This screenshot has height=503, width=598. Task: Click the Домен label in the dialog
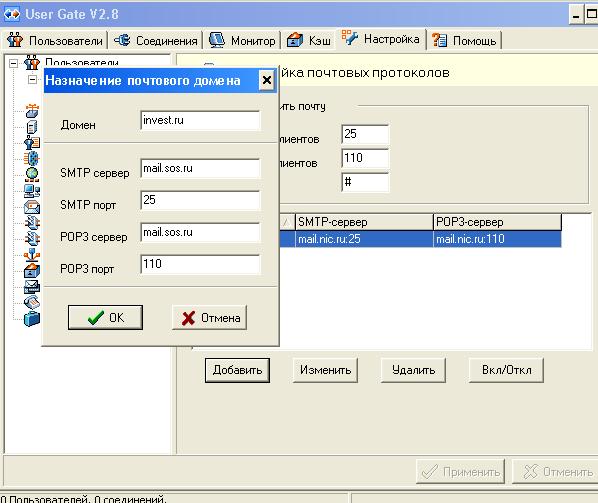click(x=78, y=125)
